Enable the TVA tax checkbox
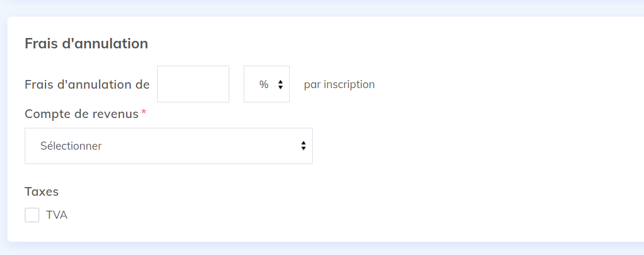Screen dimensions: 644x255 32,215
